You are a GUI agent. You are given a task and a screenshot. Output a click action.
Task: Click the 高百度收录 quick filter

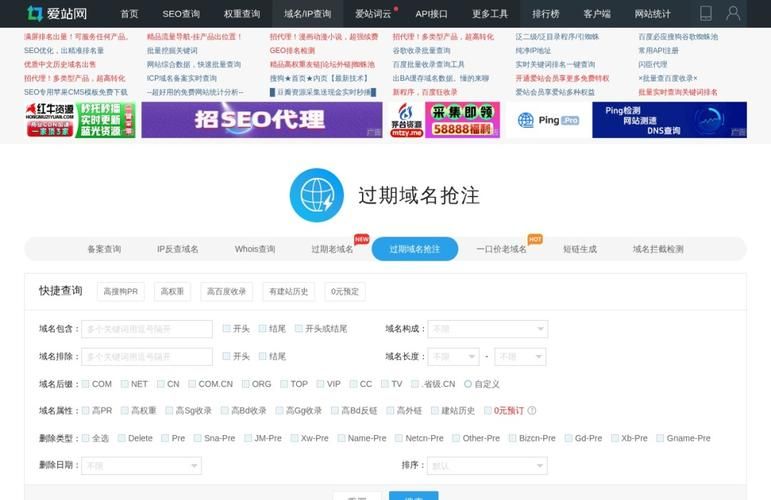[x=226, y=292]
